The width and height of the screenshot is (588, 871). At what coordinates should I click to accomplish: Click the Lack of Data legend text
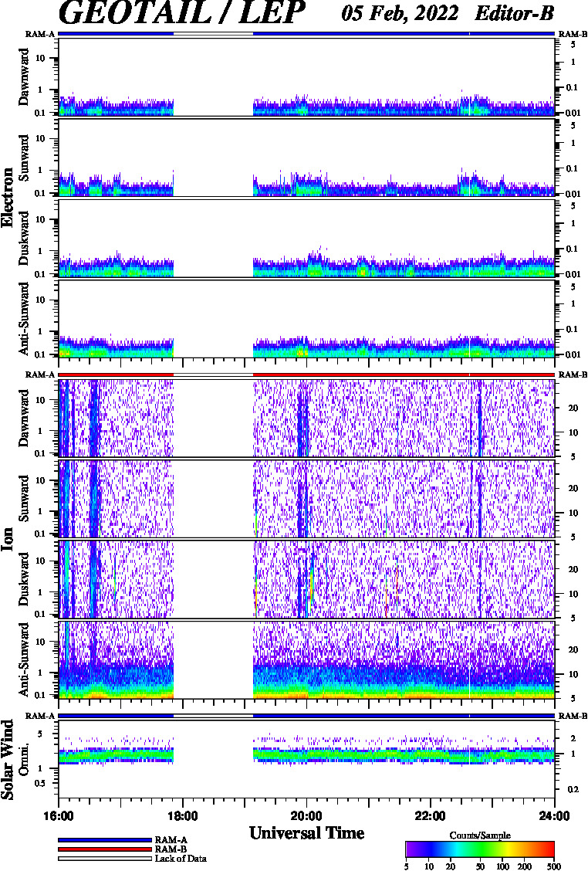pos(181,859)
